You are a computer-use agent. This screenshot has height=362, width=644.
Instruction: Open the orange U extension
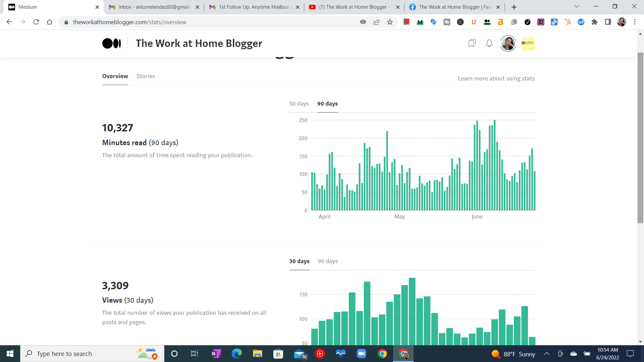(474, 22)
